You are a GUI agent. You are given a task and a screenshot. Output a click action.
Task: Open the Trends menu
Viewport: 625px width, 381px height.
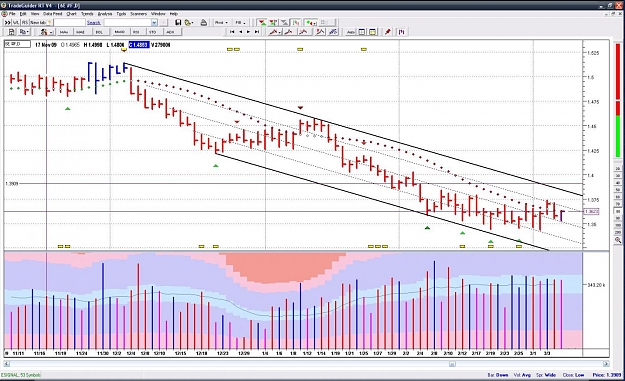tap(87, 14)
